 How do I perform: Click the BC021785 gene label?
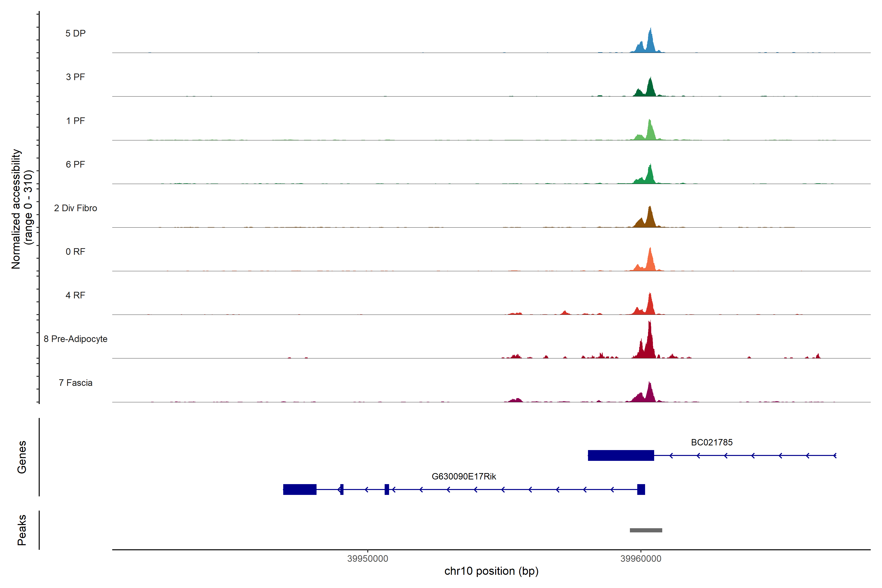[711, 442]
